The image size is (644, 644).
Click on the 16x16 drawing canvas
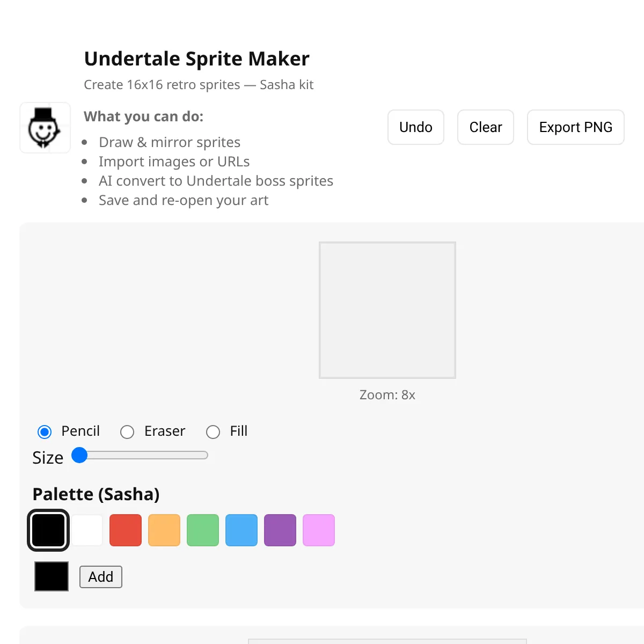(387, 310)
